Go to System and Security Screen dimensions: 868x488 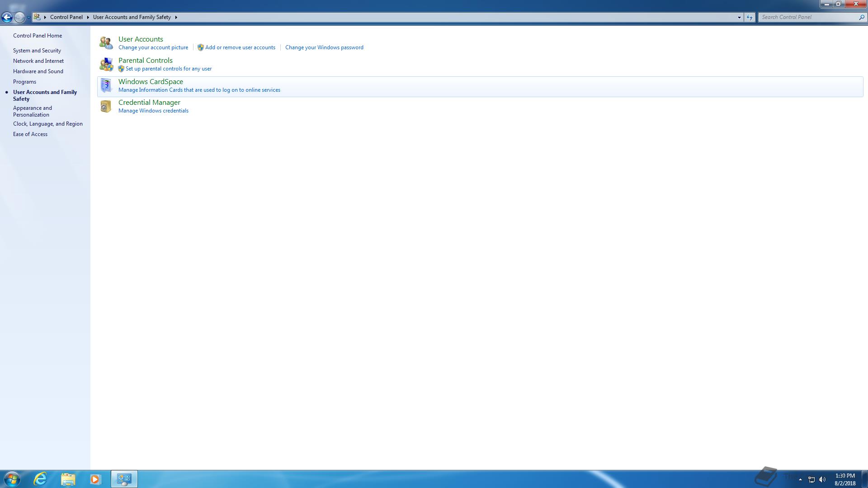click(x=37, y=51)
